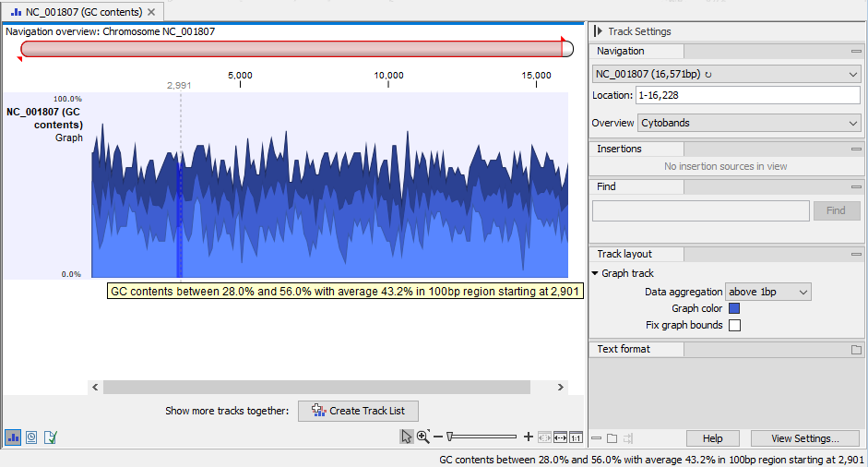Show the graph track view icon
This screenshot has width=868, height=467.
(14, 437)
